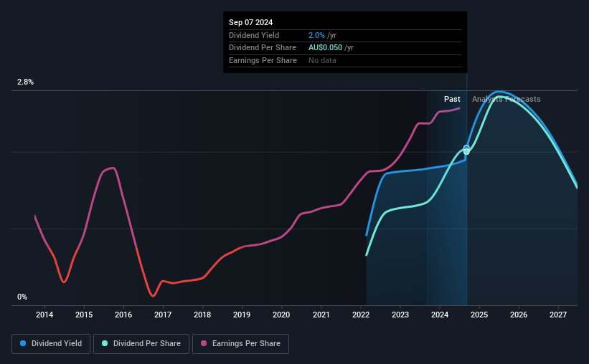Click the 2027 x-axis year label
Screen dimensions: 589x364
558,315
